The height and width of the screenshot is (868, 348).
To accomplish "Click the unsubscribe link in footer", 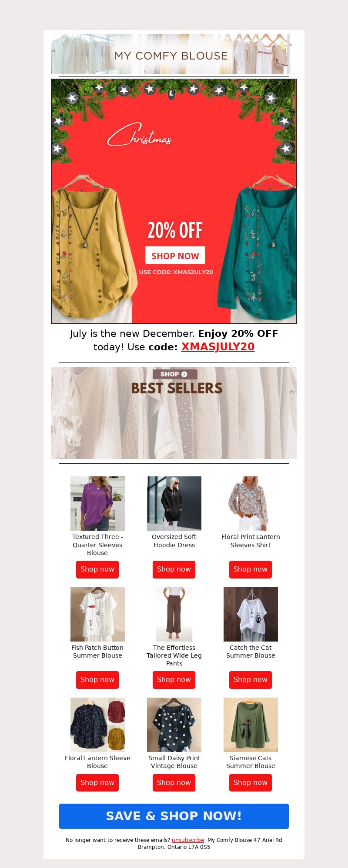I will coord(188,840).
